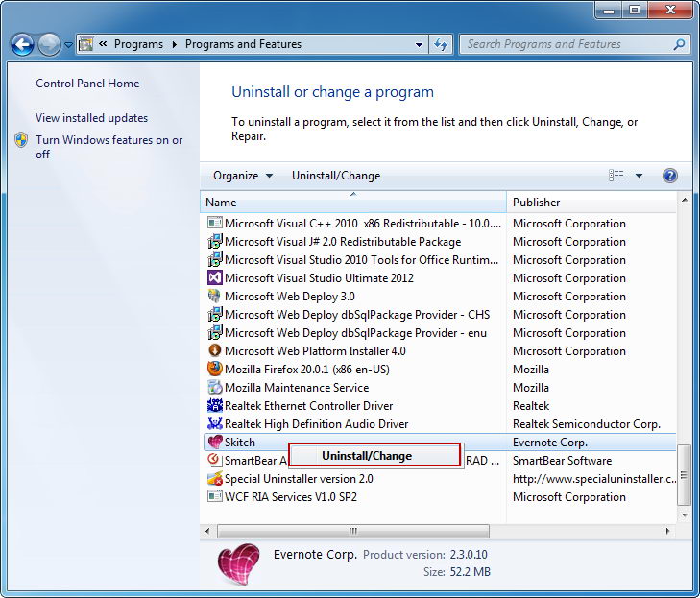Click the horizontal scrollbar right arrow
700x598 pixels.
click(x=668, y=531)
